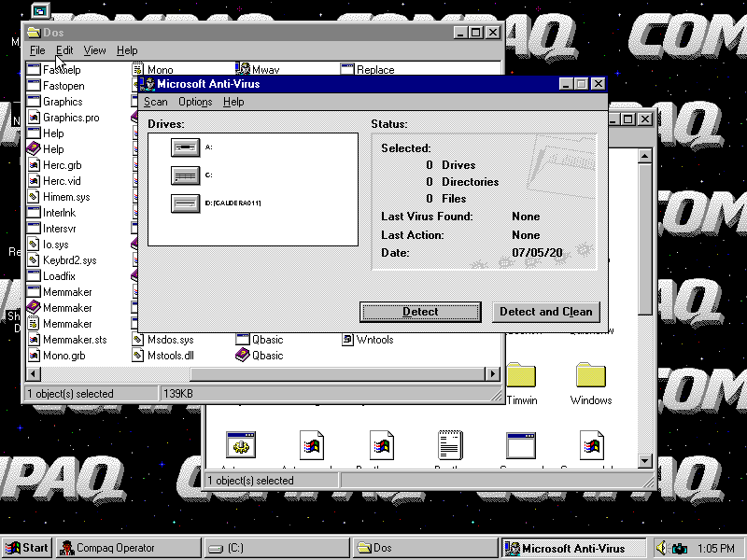
Task: Click up arrow of C: window scrollbar
Action: coord(644,156)
